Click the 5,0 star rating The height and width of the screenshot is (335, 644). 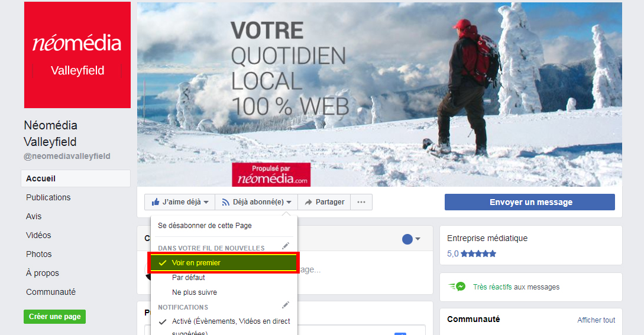471,253
